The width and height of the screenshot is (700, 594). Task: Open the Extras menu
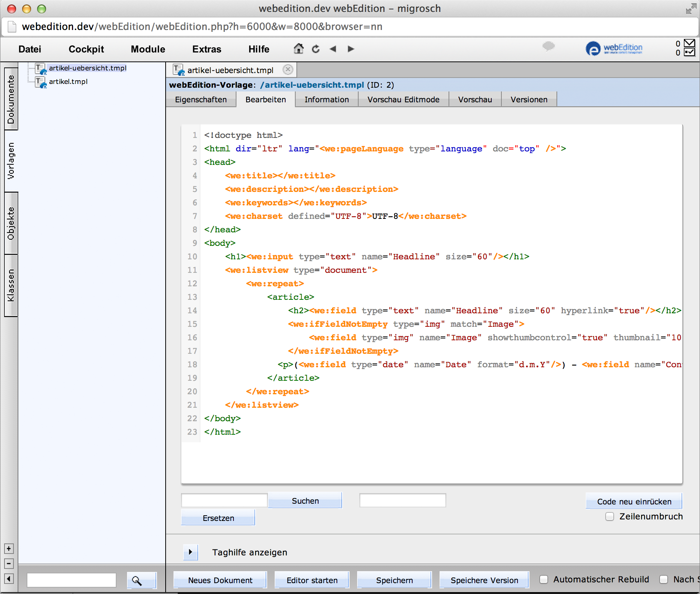(206, 49)
